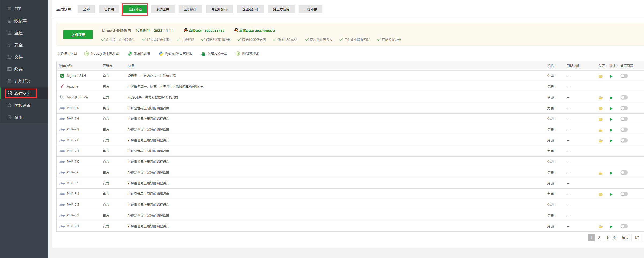
Task: Switch to the 已安装 tab
Action: pyautogui.click(x=109, y=9)
